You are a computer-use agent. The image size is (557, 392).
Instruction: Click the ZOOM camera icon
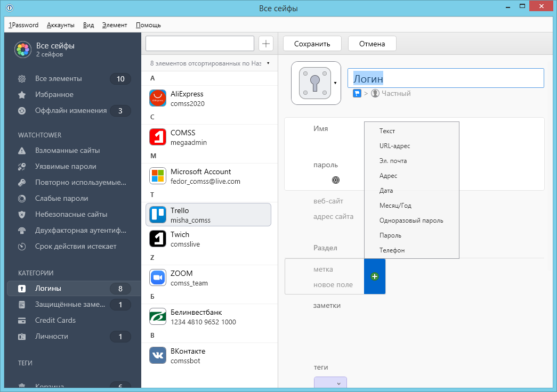(158, 277)
